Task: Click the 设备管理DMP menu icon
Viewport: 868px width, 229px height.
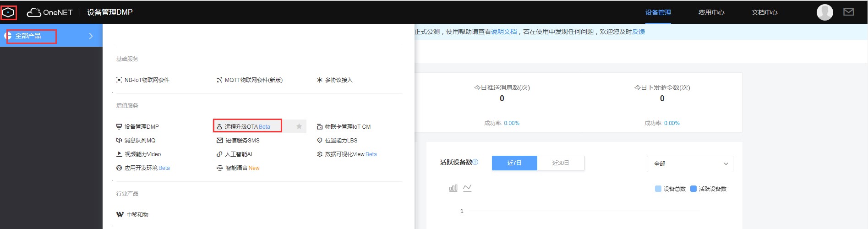Action: pos(119,127)
